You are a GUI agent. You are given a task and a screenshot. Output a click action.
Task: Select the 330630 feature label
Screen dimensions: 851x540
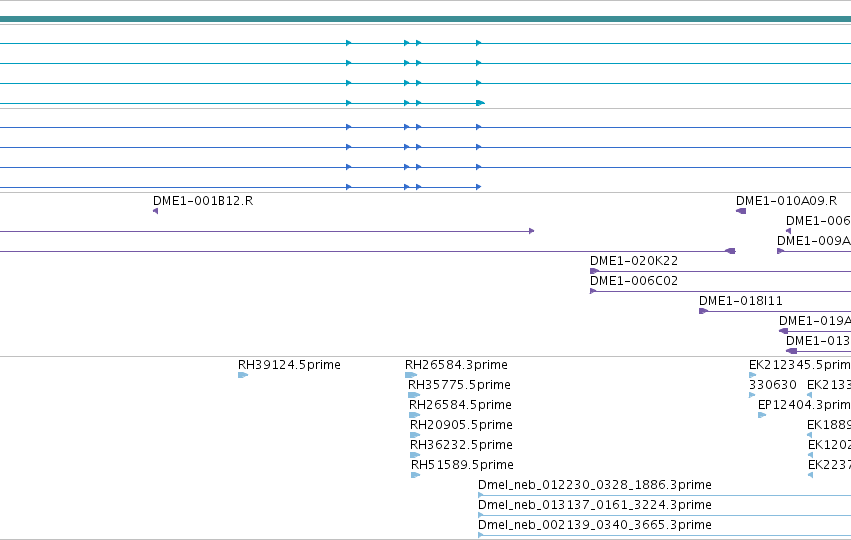coord(773,385)
